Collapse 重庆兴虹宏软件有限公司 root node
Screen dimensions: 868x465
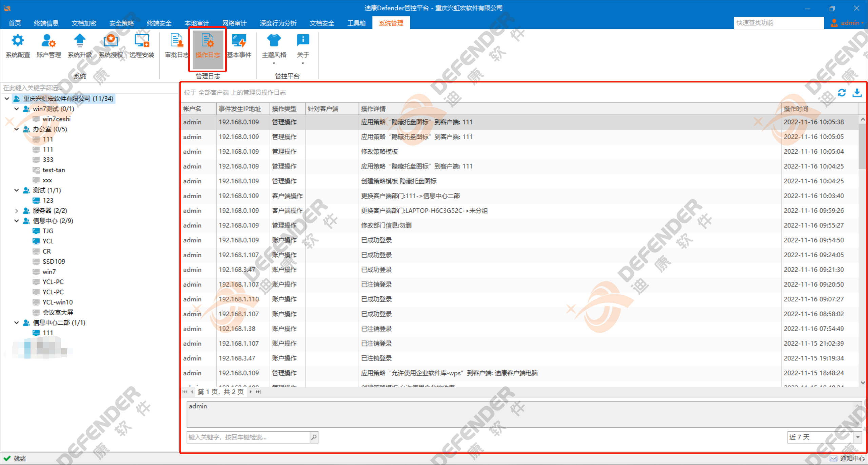point(7,98)
